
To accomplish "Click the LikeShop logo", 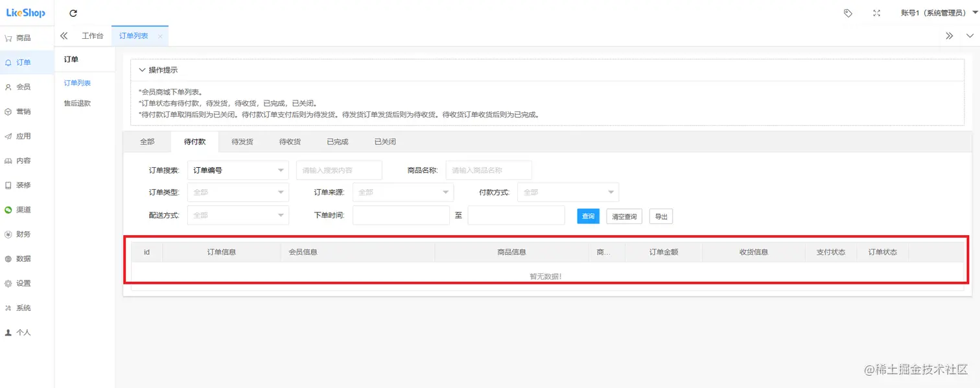I will [26, 13].
